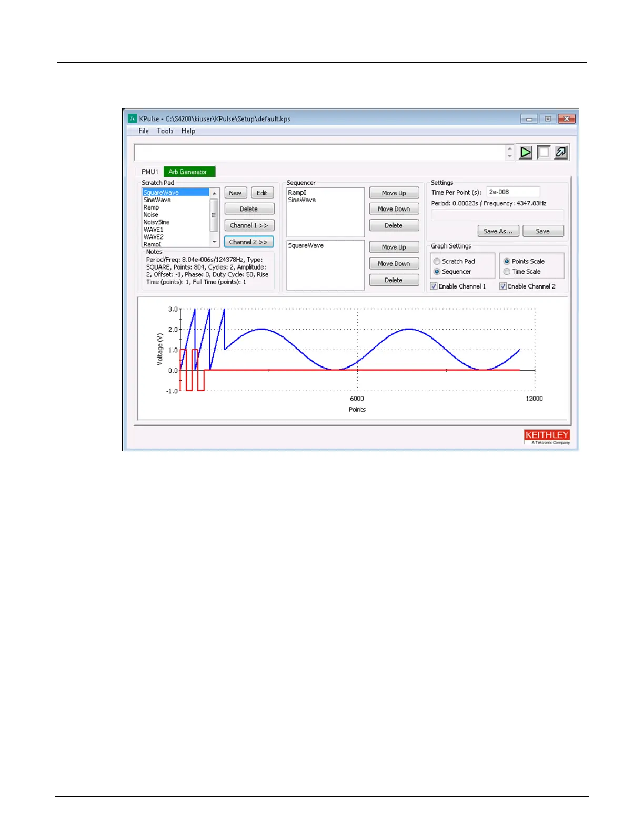Click the arrow trigger icon beside Stop

(561, 153)
